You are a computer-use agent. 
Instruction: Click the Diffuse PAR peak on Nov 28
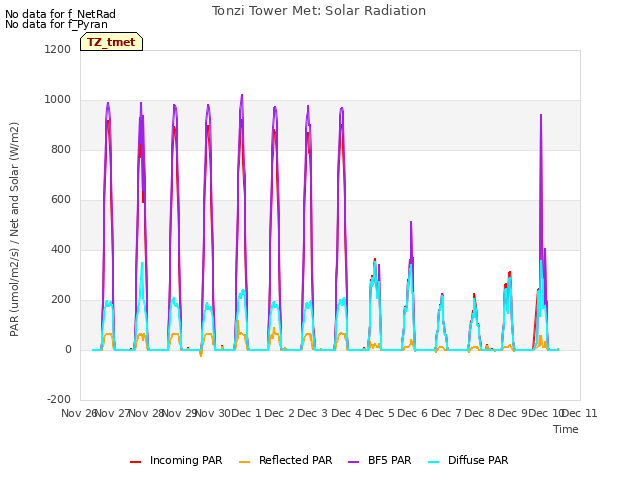[x=142, y=263]
